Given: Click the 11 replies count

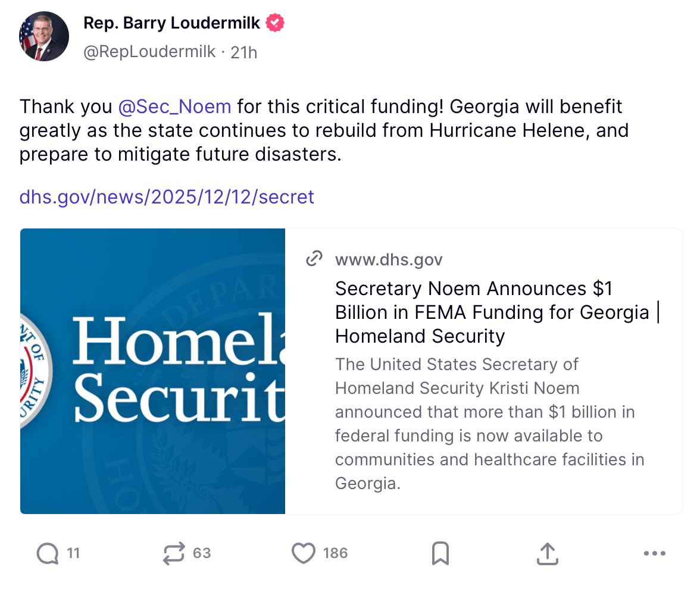Looking at the screenshot, I should click(73, 553).
